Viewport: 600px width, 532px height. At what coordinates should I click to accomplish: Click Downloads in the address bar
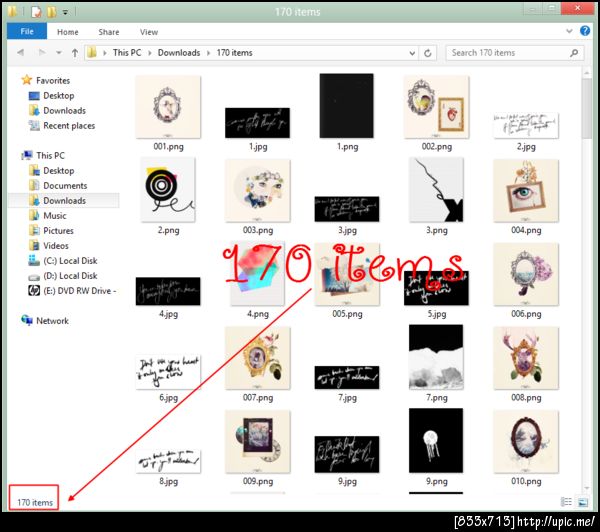click(179, 53)
